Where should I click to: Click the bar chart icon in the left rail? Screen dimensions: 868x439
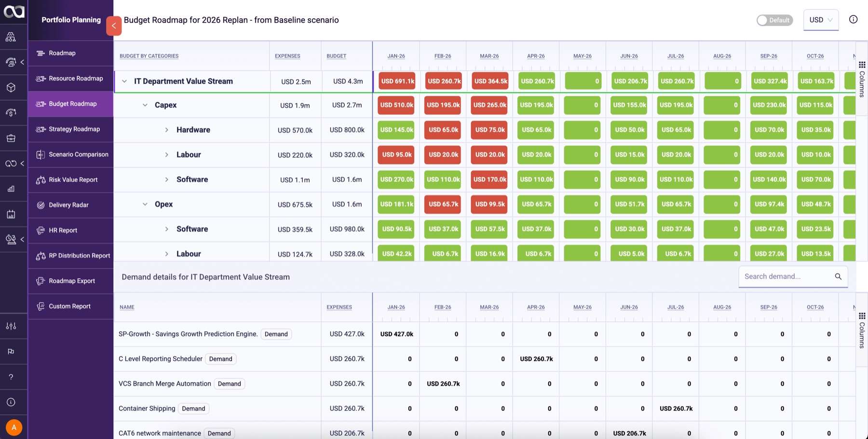coord(11,189)
